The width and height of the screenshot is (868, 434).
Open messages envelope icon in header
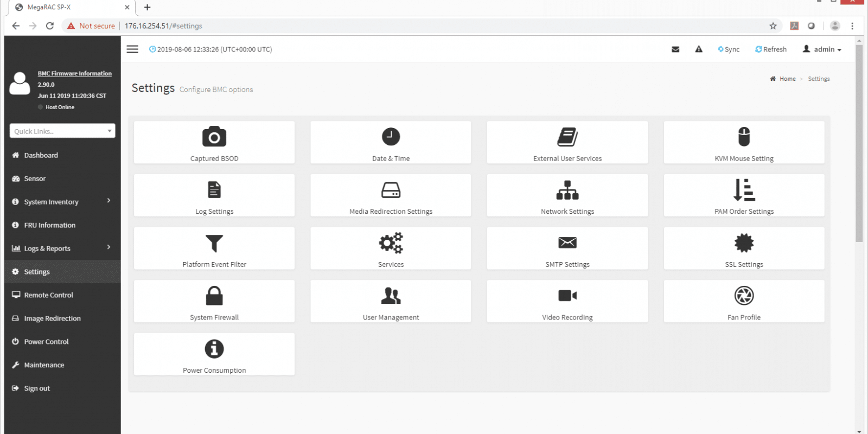(675, 49)
